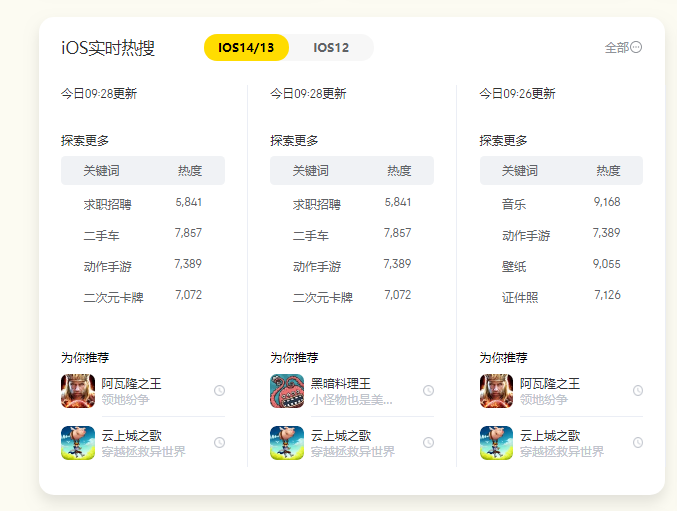Select 求职招聘 keyword in left column
Image resolution: width=677 pixels, height=511 pixels.
[108, 204]
